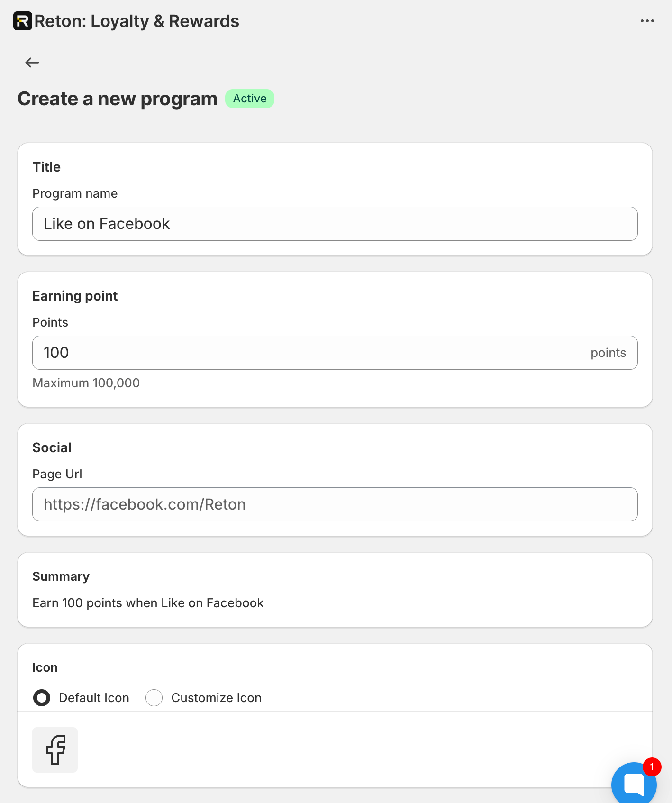Viewport: 672px width, 803px height.
Task: Click the 'Program name' field label
Action: click(75, 193)
